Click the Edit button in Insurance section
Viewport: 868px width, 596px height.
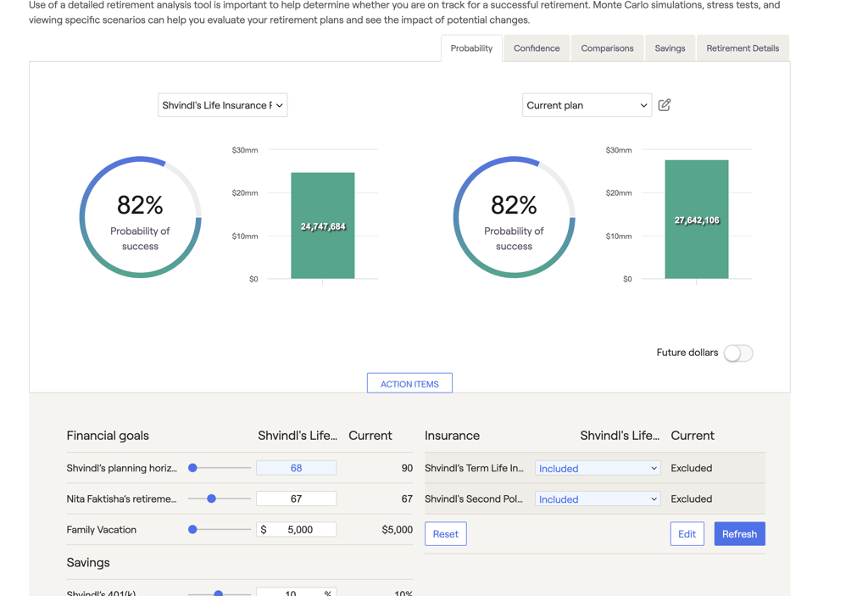[687, 534]
